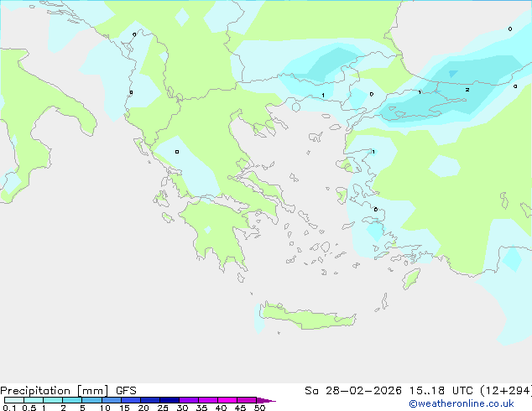Viewport: 532px width, 411px height.
Task: Click the '(12+294)' forecast run text
Action: click(x=506, y=391)
